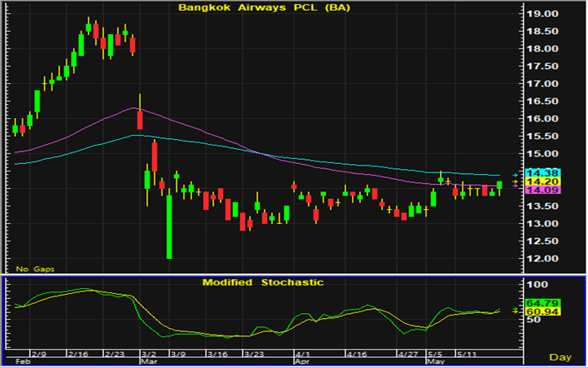Select the 4/27 date marker
The height and width of the screenshot is (368, 588).
408,354
